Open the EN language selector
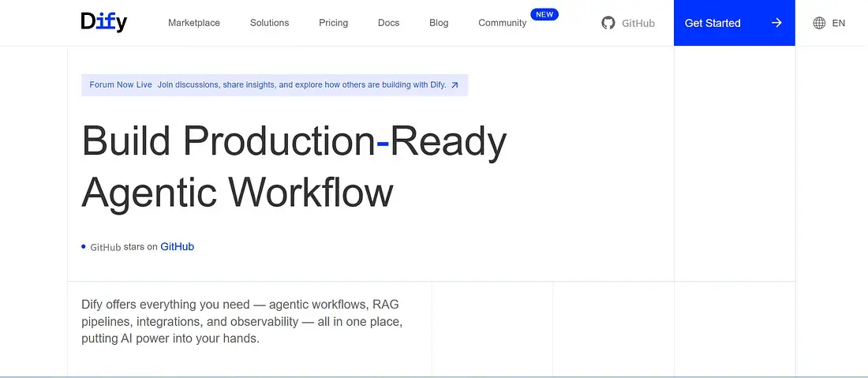 pos(838,23)
